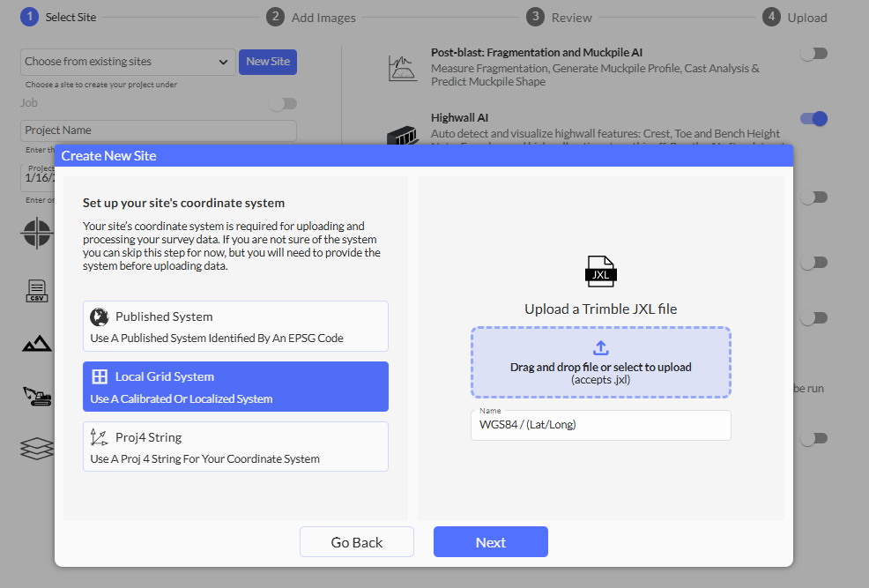
Task: Choose the Proj4 String coordinate option
Action: 235,446
